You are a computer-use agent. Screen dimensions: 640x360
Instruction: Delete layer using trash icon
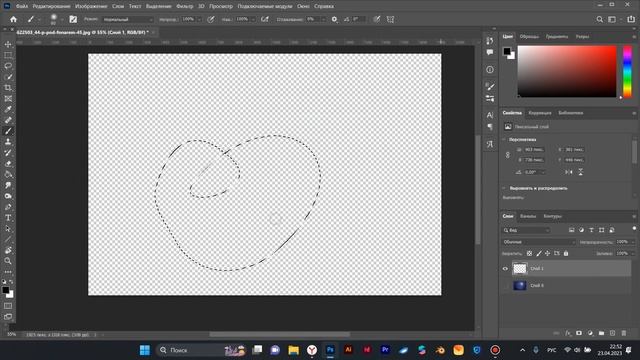pos(624,333)
